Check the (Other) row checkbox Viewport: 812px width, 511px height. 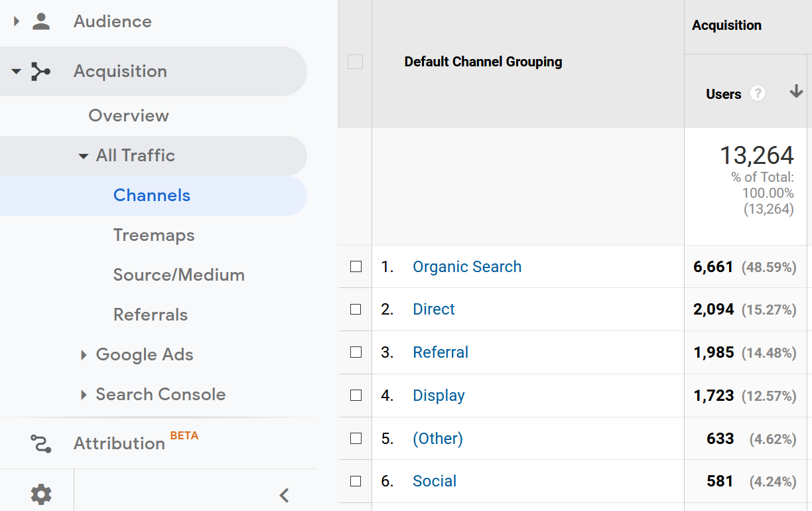pyautogui.click(x=356, y=439)
